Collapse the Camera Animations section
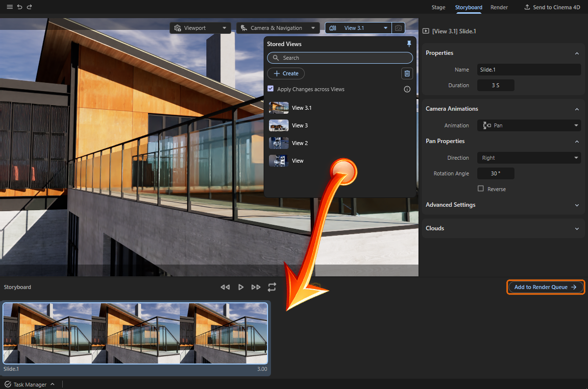The width and height of the screenshot is (588, 389). pyautogui.click(x=577, y=109)
